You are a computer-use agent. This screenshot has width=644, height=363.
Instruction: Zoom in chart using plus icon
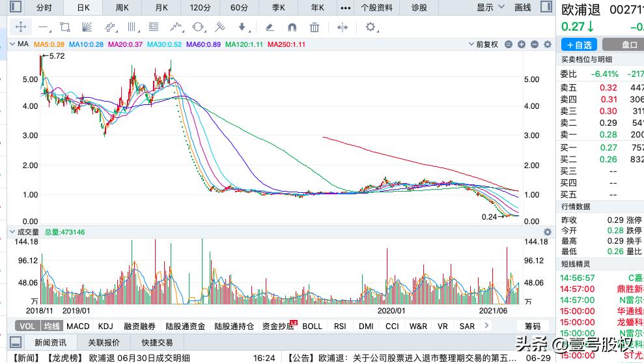click(522, 44)
